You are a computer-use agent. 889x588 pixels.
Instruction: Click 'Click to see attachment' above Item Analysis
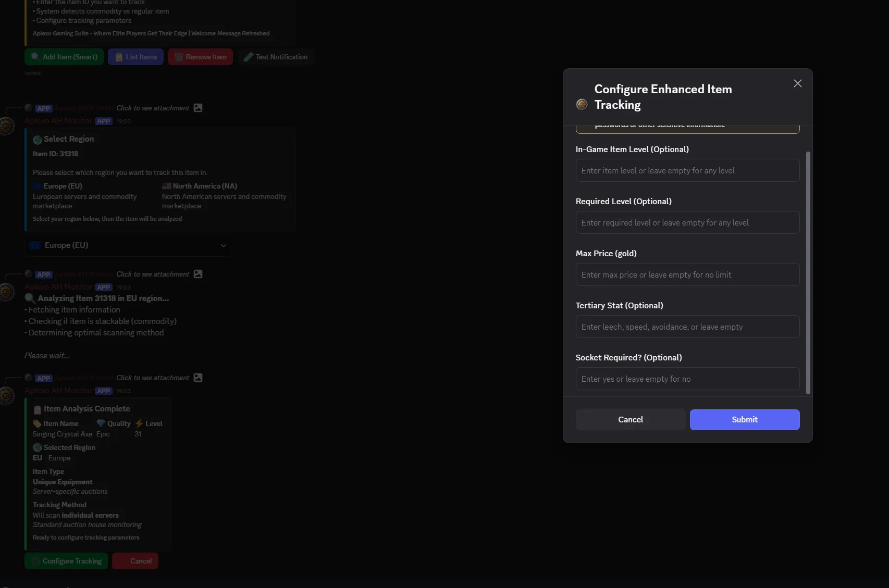click(153, 378)
